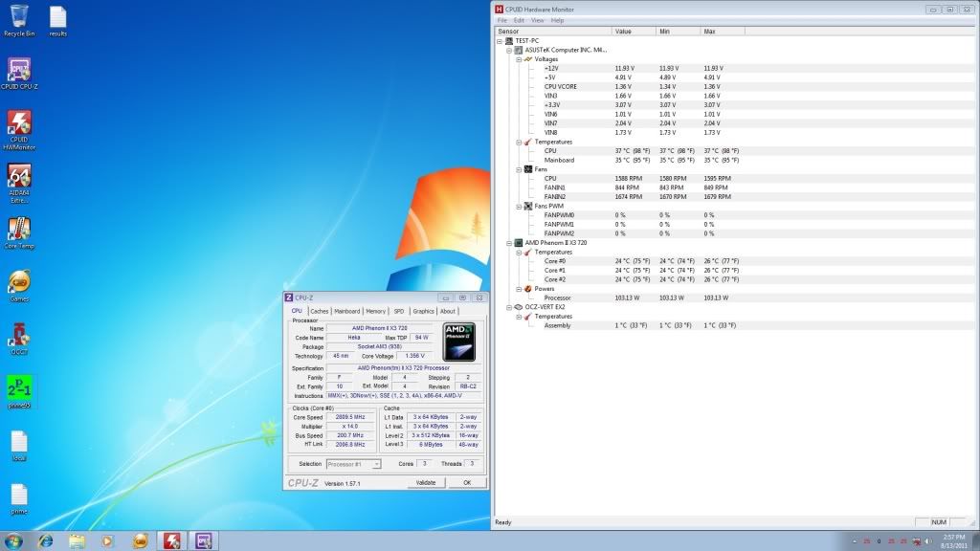This screenshot has width=980, height=551.
Task: Open the Help menu in HWMonitor
Action: [x=557, y=21]
